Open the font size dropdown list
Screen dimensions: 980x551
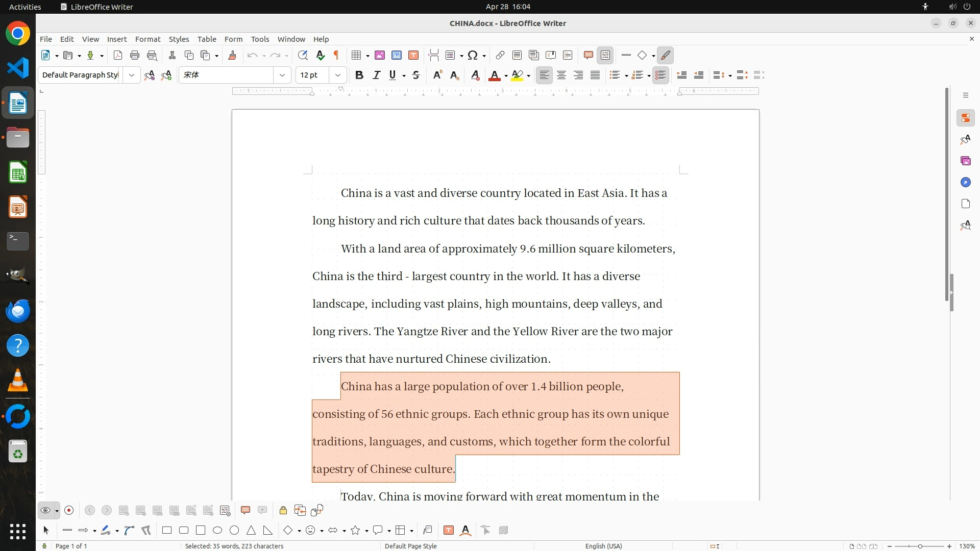[x=338, y=75]
